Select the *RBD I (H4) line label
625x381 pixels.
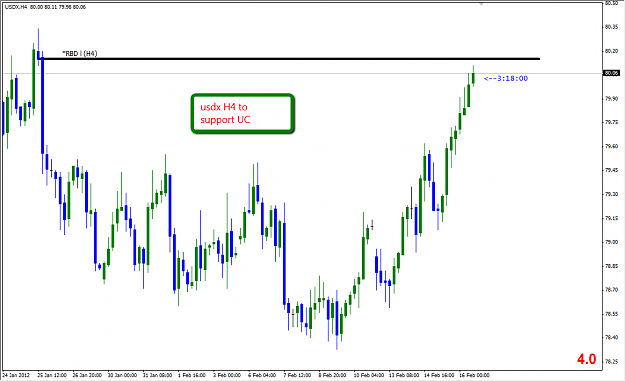click(80, 53)
